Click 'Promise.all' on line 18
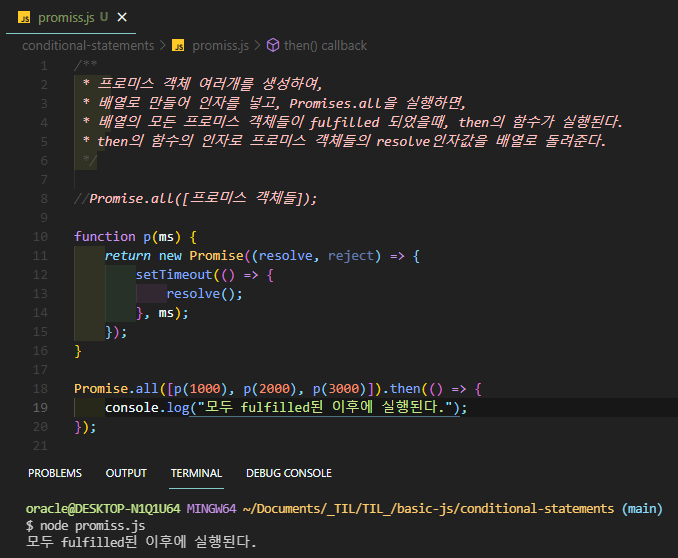This screenshot has height=558, width=678. click(116, 388)
